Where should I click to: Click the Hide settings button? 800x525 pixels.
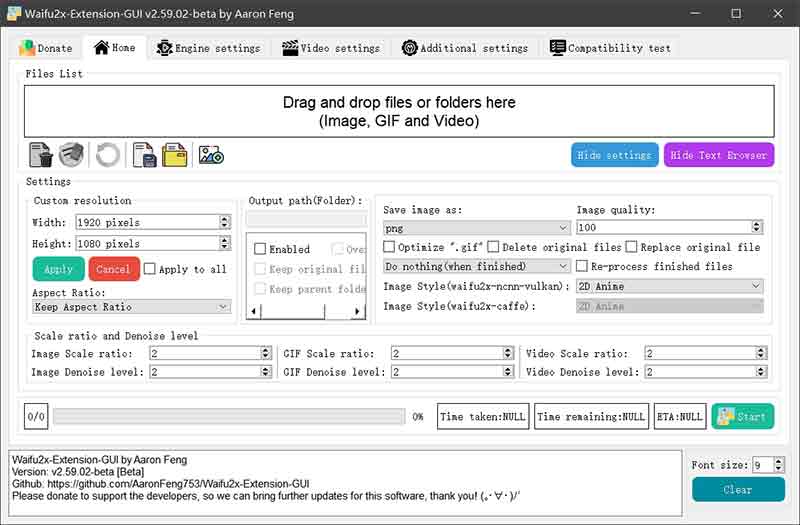pos(614,155)
